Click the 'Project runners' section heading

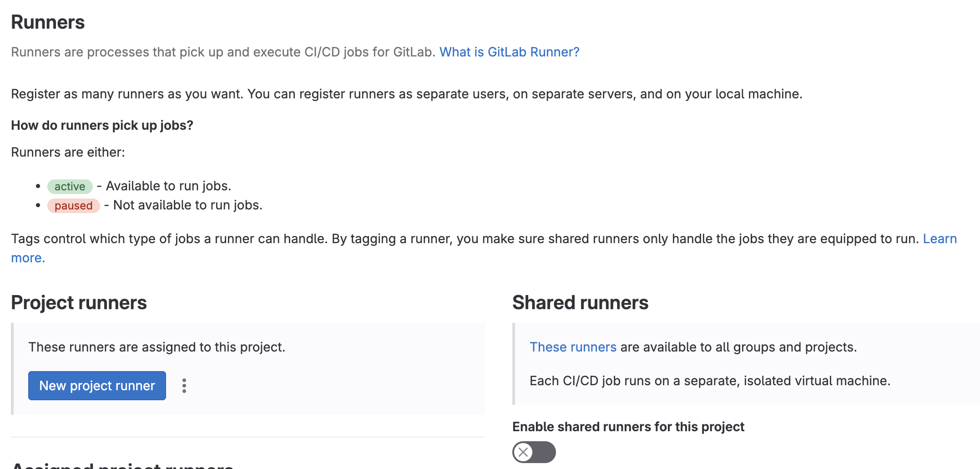[x=79, y=303]
